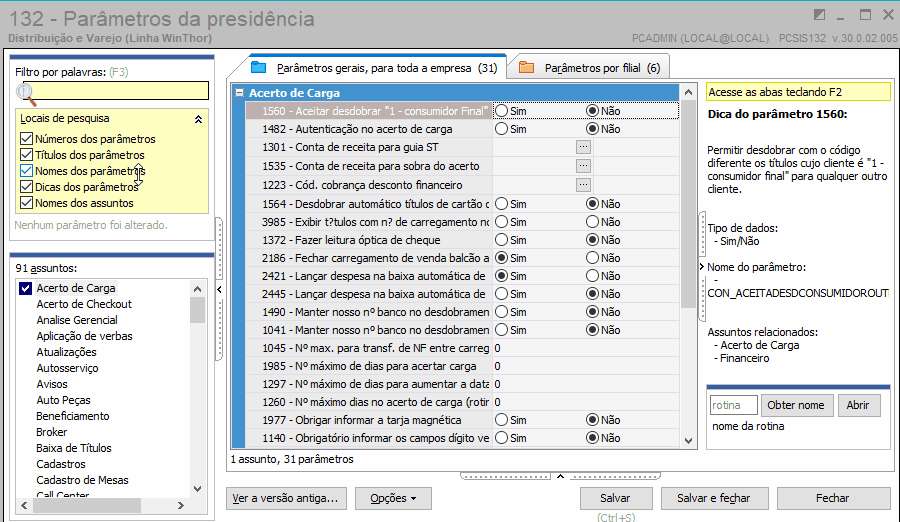Click the orange folder icon on filial tab
The image size is (900, 522).
pyautogui.click(x=526, y=67)
